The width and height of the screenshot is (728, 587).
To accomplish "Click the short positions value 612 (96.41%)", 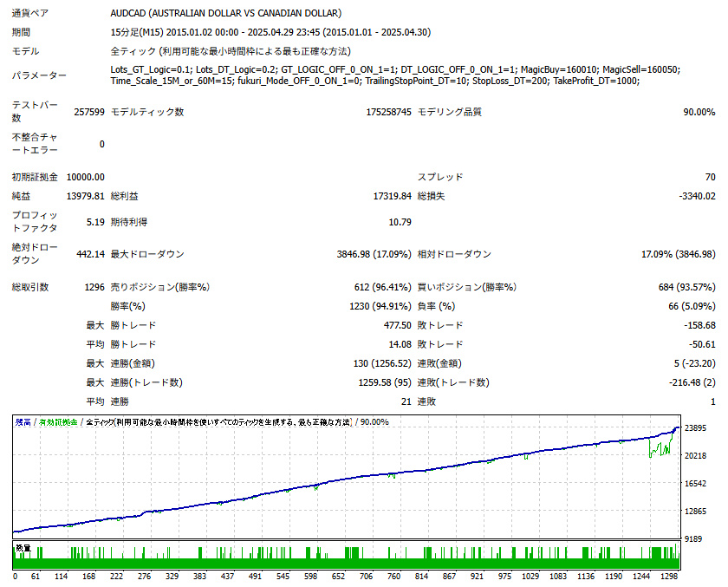I will (382, 287).
